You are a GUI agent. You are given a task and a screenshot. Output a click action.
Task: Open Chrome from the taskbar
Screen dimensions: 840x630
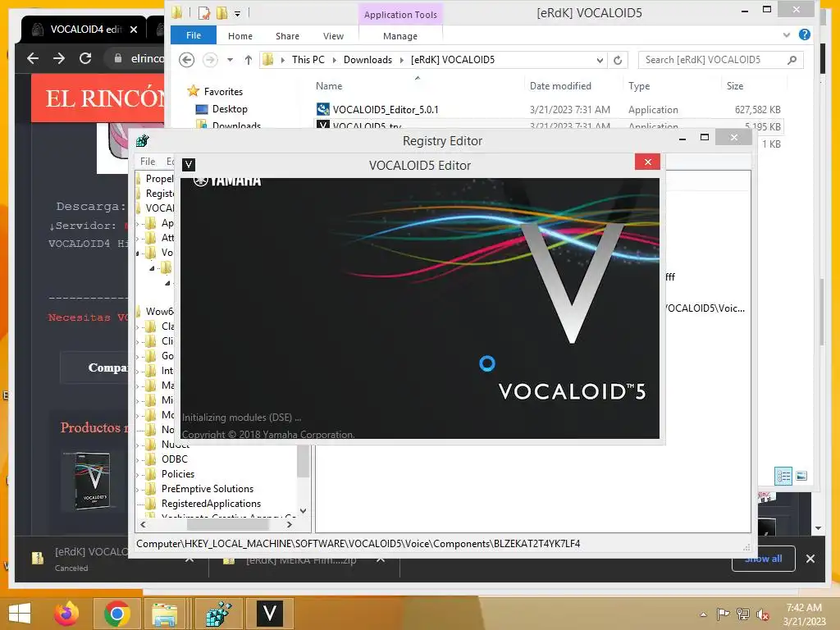(117, 614)
